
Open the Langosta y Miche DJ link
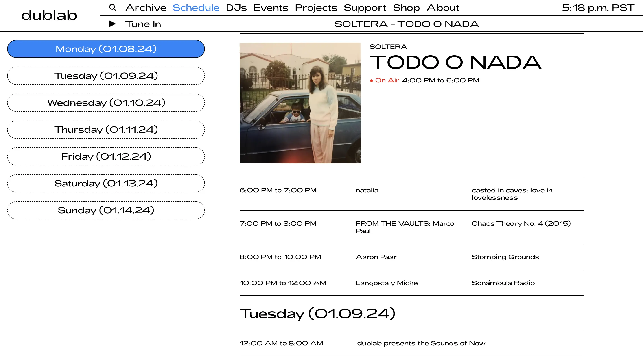coord(387,283)
